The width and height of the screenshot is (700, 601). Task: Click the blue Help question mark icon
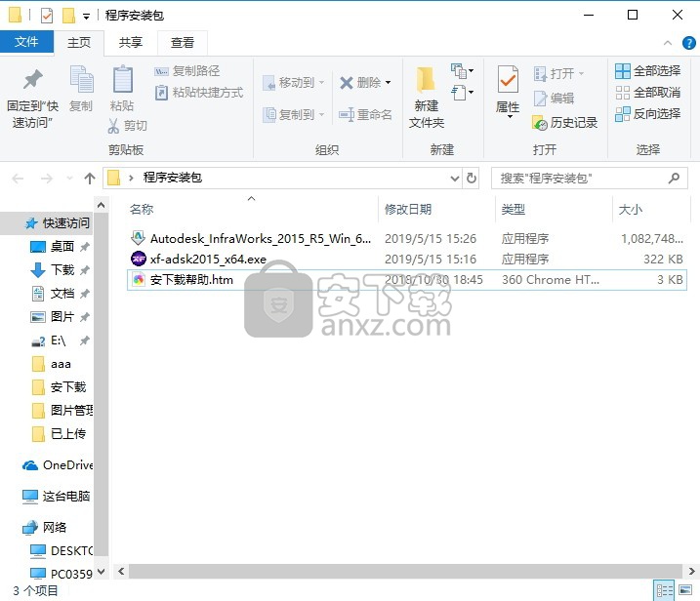click(x=689, y=43)
